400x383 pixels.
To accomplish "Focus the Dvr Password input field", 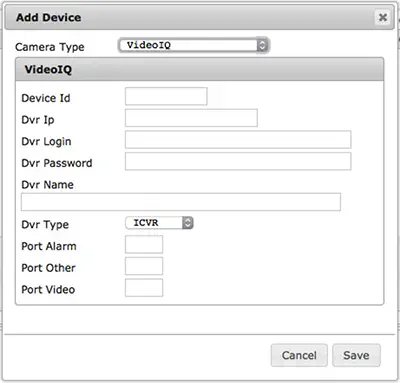I will [x=238, y=161].
